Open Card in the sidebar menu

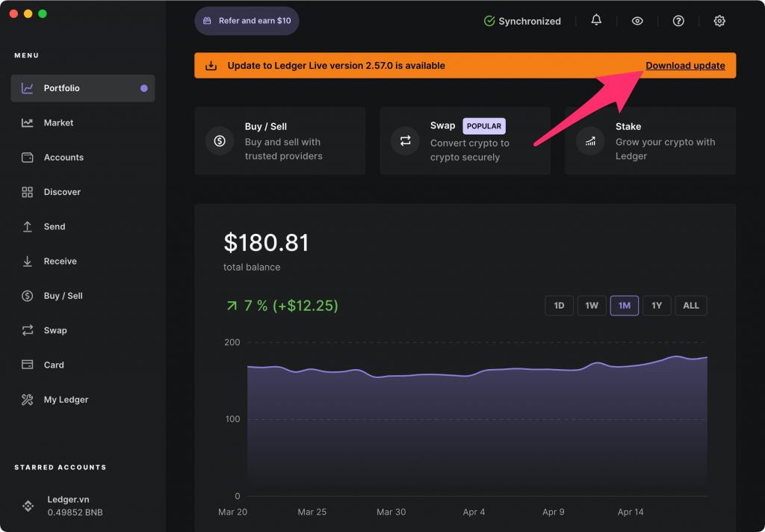click(x=82, y=365)
